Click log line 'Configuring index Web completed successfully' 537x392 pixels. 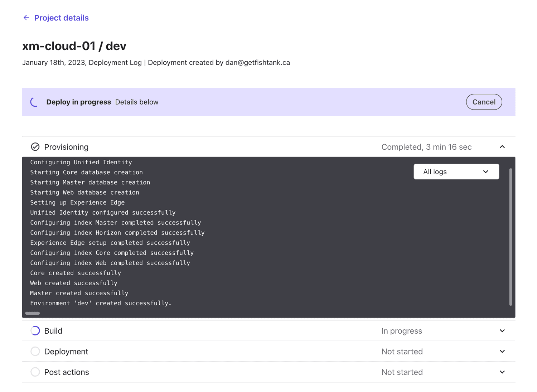point(110,263)
